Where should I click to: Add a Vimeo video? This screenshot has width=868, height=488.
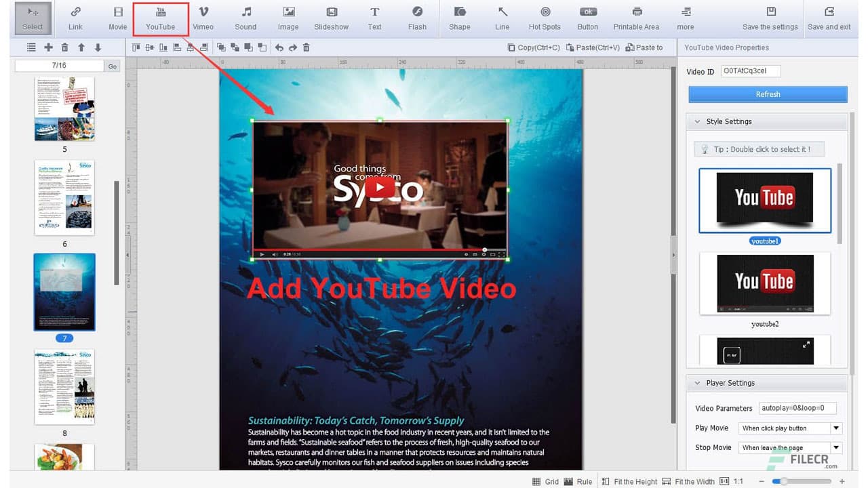point(203,18)
